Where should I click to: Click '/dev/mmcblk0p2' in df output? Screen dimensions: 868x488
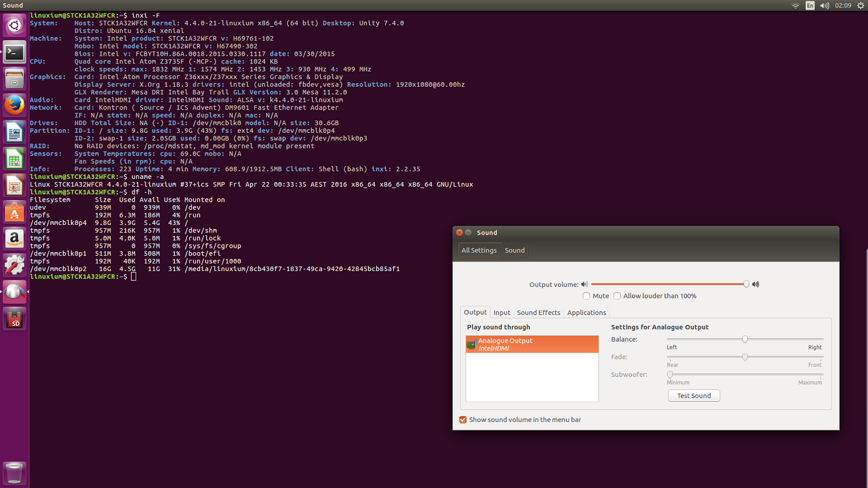pyautogui.click(x=58, y=269)
